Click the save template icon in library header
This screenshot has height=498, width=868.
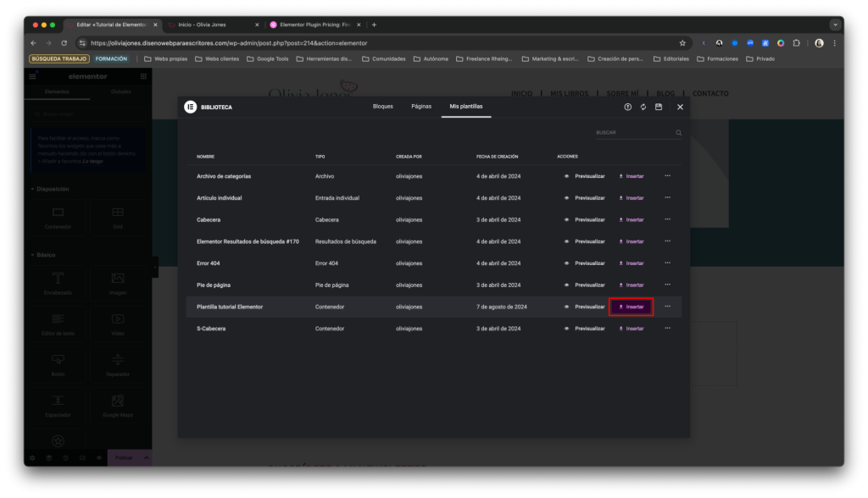[659, 107]
